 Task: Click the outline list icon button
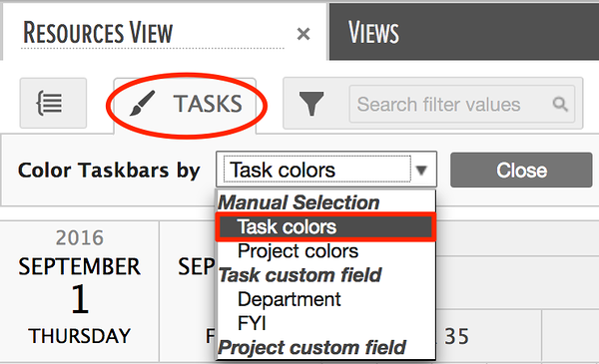point(53,103)
